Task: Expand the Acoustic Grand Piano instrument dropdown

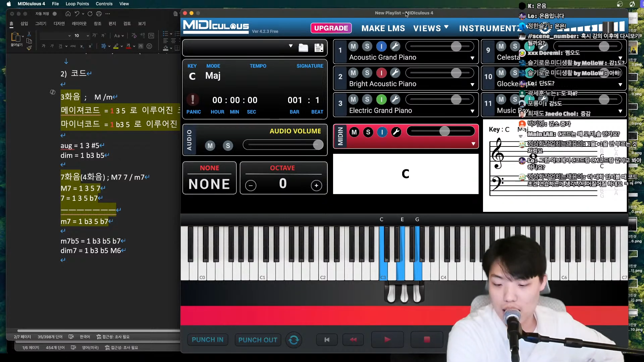Action: click(x=472, y=58)
